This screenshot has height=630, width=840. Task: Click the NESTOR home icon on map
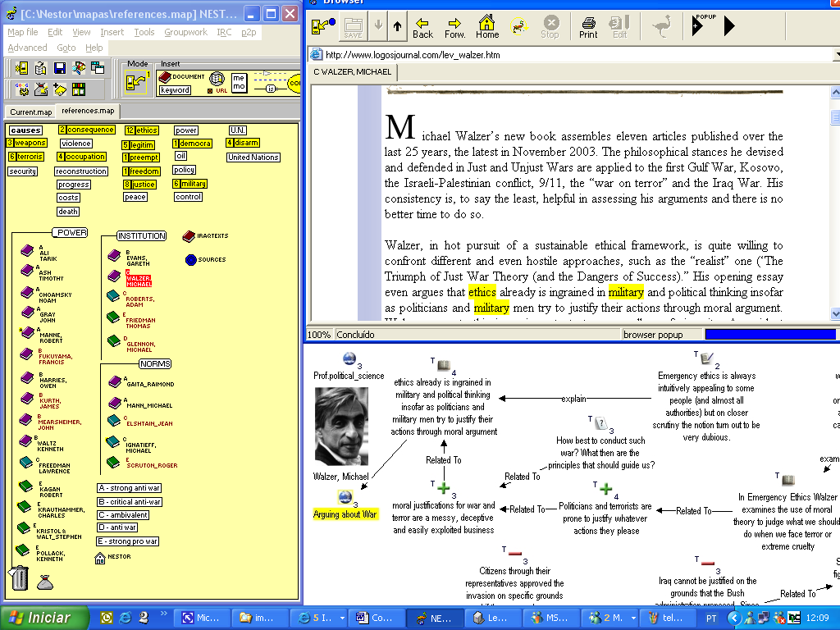tap(99, 558)
